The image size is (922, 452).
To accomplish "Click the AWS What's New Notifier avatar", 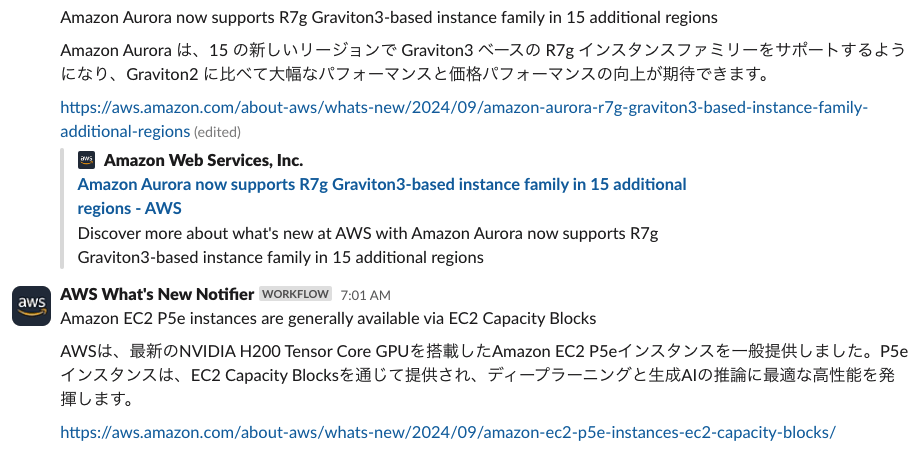I will coord(31,304).
